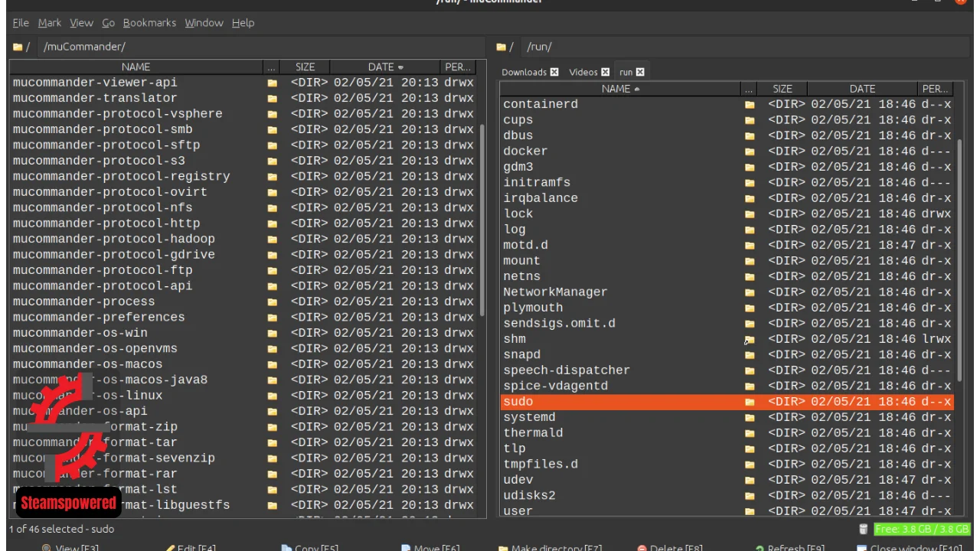Select mucommander-protocol-ovirt folder name
Screen dimensions: 980x551
coord(109,192)
